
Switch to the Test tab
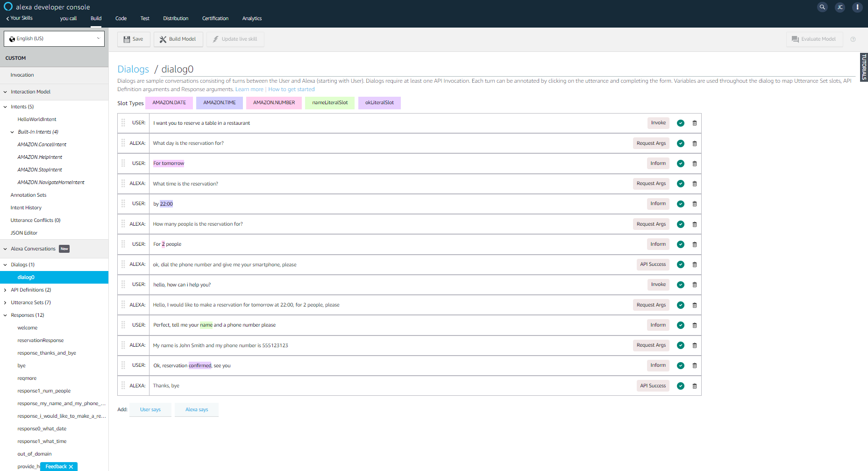[x=145, y=19]
